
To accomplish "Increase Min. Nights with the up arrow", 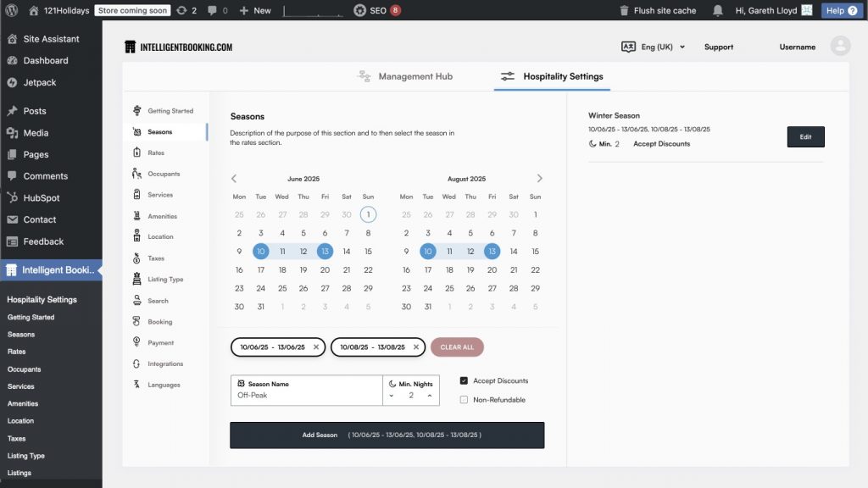I will click(x=429, y=396).
